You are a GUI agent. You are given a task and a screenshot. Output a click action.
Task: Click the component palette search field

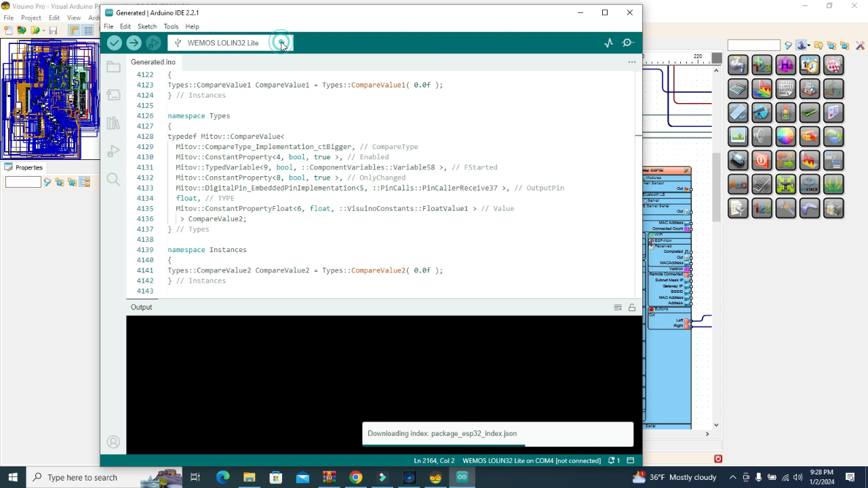tap(754, 45)
